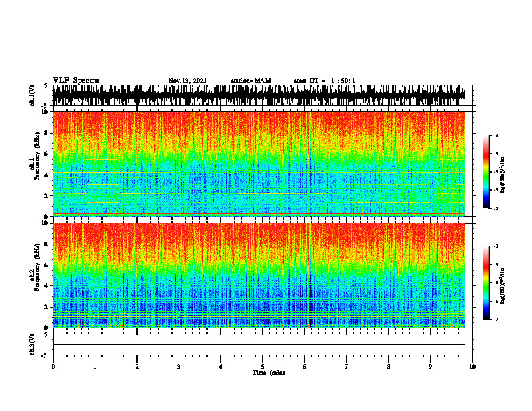
Task: Click the "3" tick label on the time axis
Action: coord(179,367)
